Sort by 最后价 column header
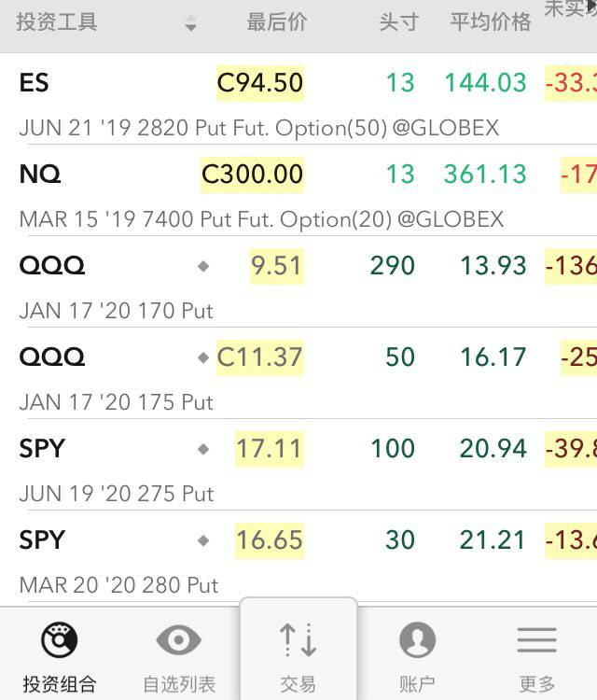The height and width of the screenshot is (700, 597). click(x=277, y=21)
